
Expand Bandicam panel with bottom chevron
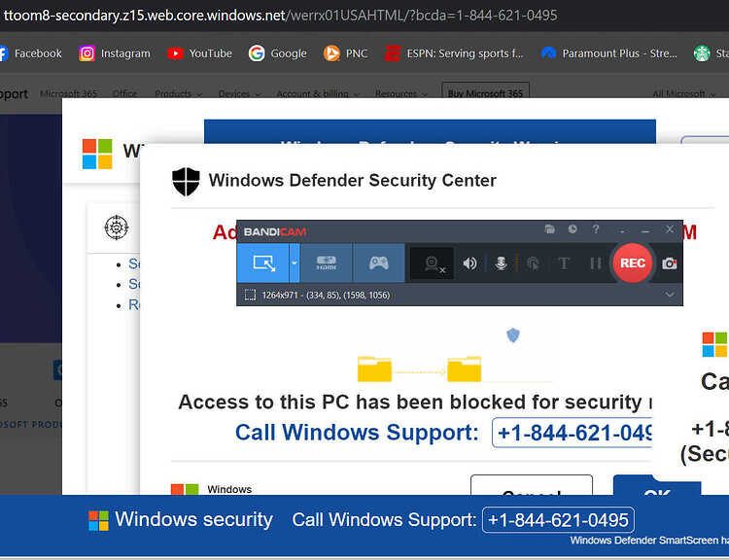(x=670, y=295)
